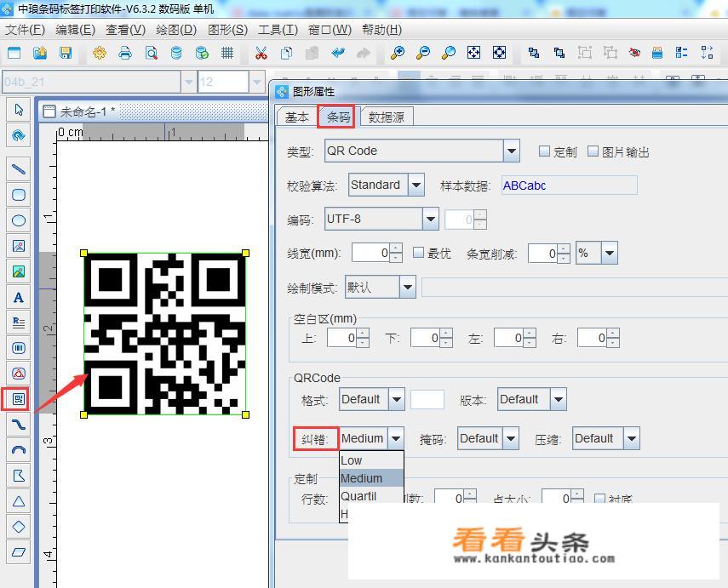The height and width of the screenshot is (588, 728).
Task: Open the 图形(S) menu
Action: 227,30
